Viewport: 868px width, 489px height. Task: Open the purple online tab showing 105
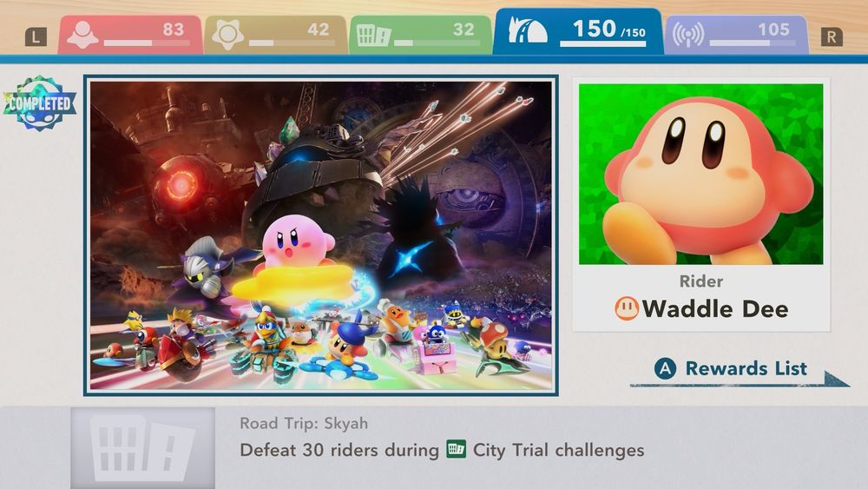(736, 35)
